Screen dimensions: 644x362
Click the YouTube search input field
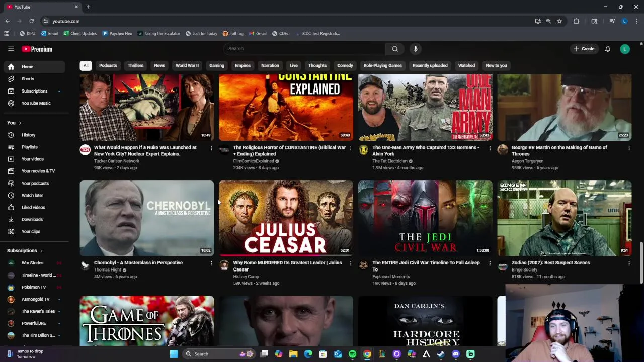click(x=304, y=49)
